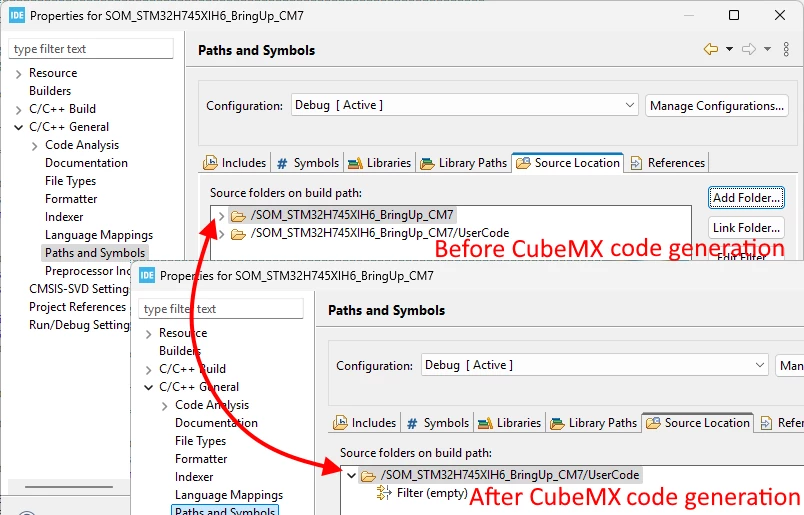This screenshot has width=804, height=515.
Task: Maximize the upper Properties window
Action: click(734, 15)
